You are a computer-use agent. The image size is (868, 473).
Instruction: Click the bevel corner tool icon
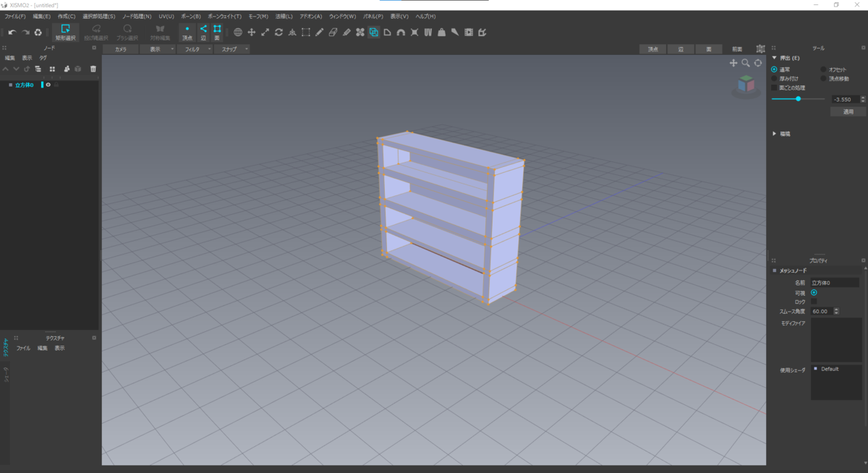click(387, 32)
